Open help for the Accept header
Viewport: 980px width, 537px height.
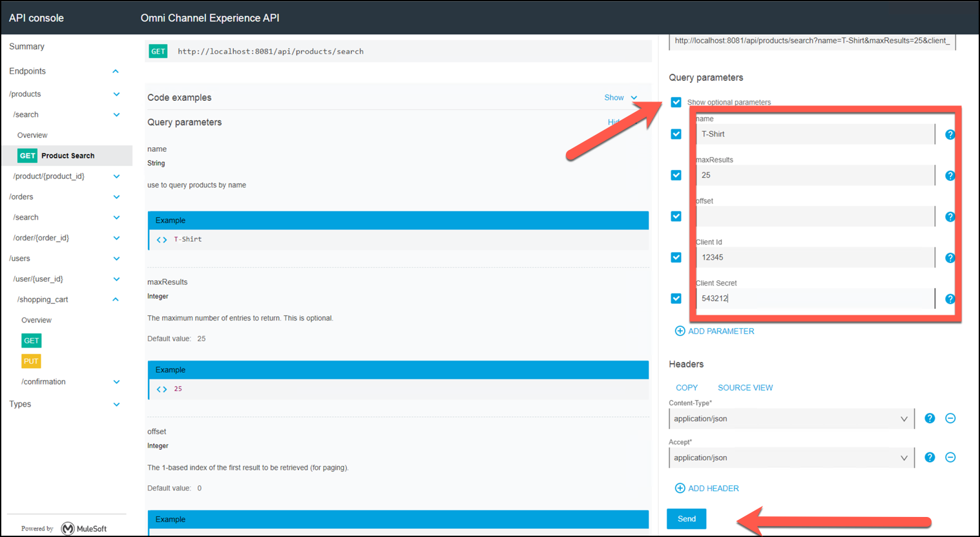(930, 457)
